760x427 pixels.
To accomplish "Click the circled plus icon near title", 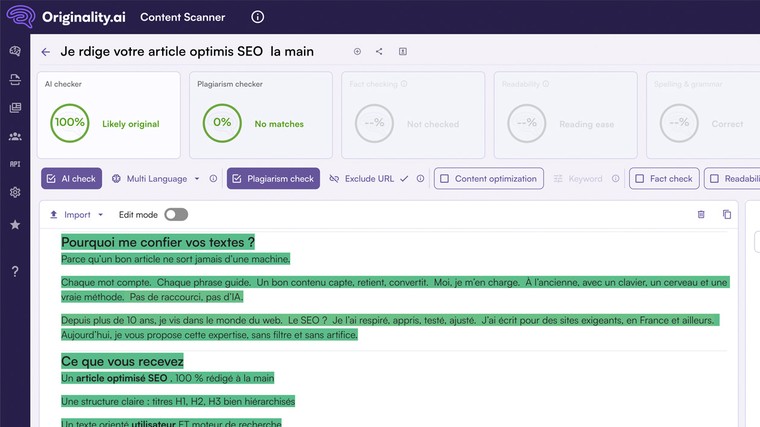I will 357,51.
